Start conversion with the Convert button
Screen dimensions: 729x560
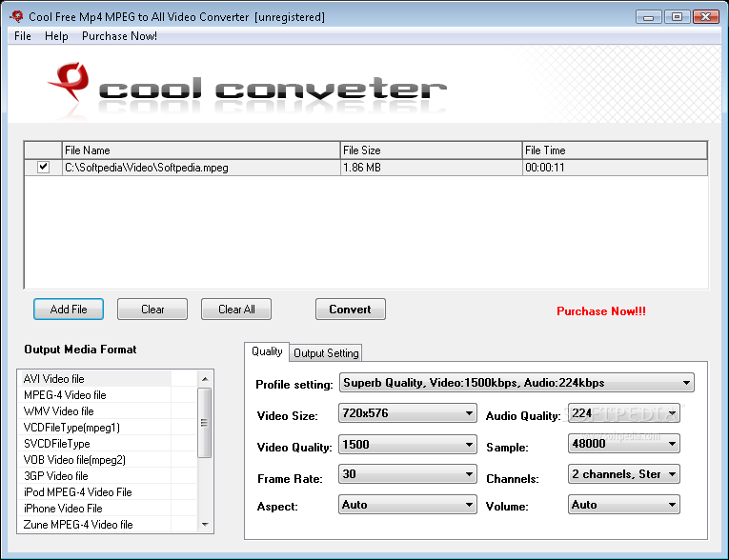click(x=350, y=309)
